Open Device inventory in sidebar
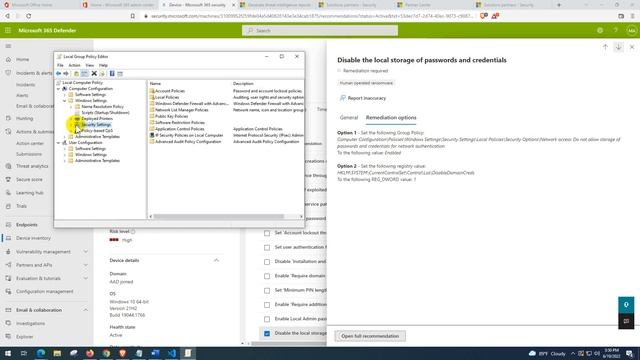 tap(33, 238)
